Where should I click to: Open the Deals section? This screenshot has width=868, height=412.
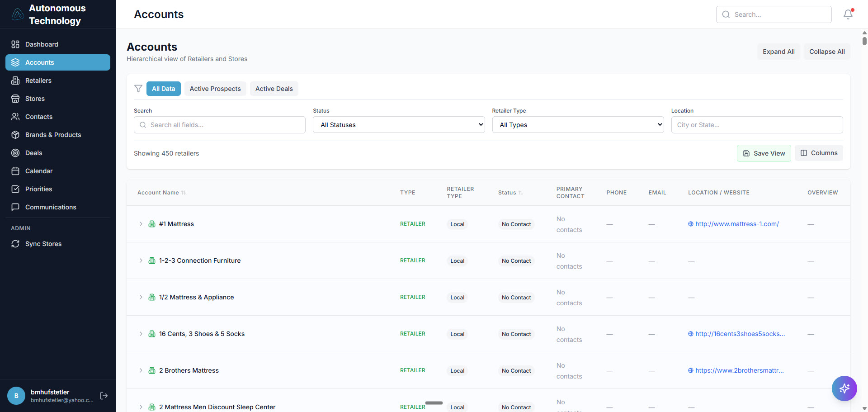(33, 153)
